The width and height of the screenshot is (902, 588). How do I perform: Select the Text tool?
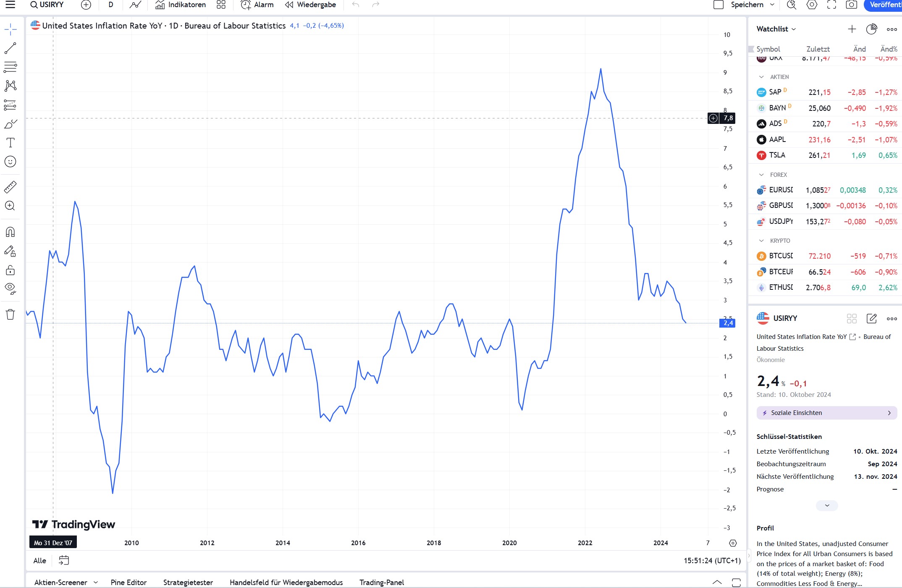coord(10,143)
